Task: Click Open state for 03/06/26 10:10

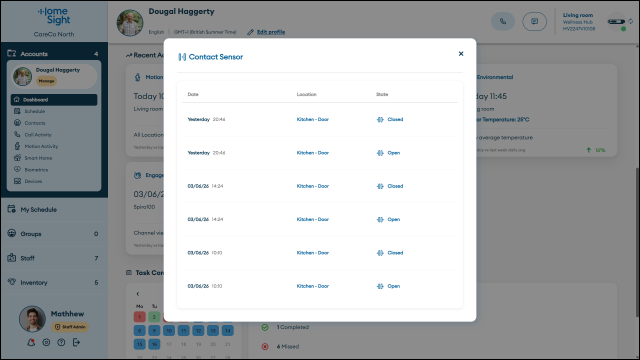Action: 393,286
